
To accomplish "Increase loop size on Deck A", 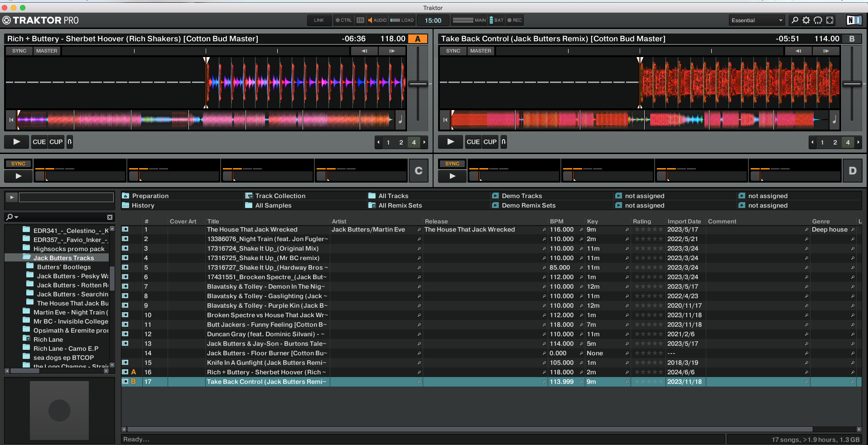I will [424, 142].
